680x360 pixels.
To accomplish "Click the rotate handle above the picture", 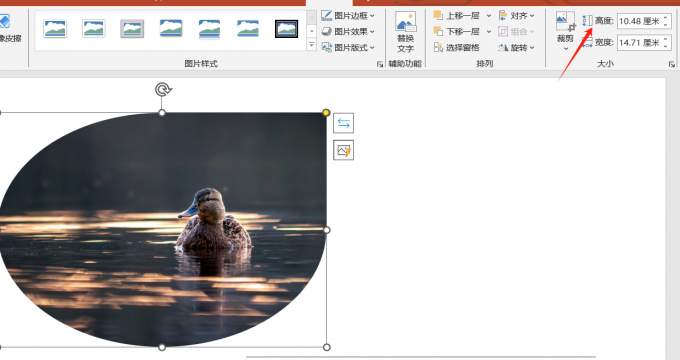I will [x=163, y=90].
